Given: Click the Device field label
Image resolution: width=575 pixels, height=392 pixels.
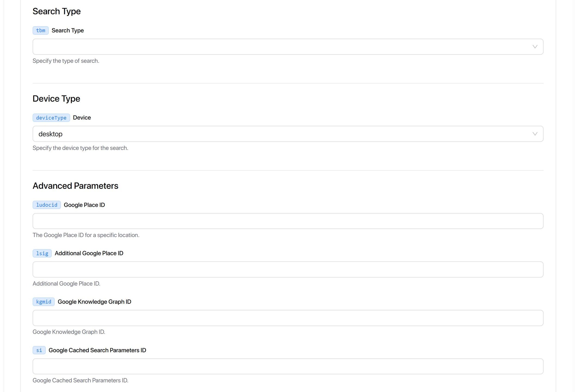Looking at the screenshot, I should point(82,118).
